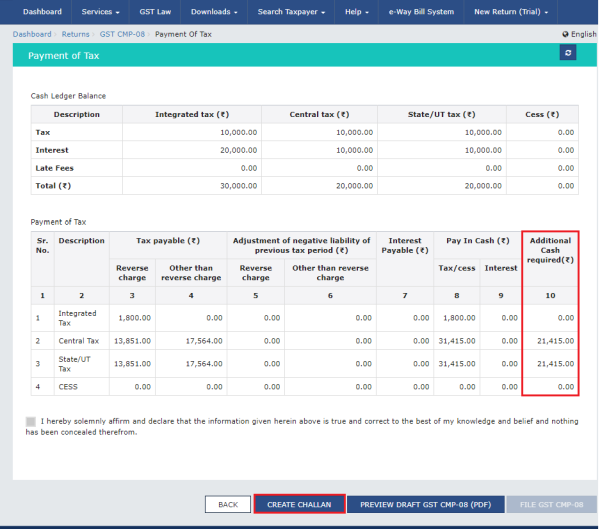Click the GST CMP-08 breadcrumb link
This screenshot has height=529, width=600.
[122, 34]
